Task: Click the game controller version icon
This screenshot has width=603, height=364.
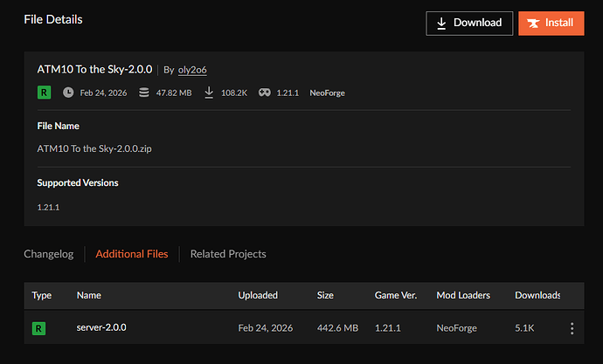Action: [x=264, y=93]
